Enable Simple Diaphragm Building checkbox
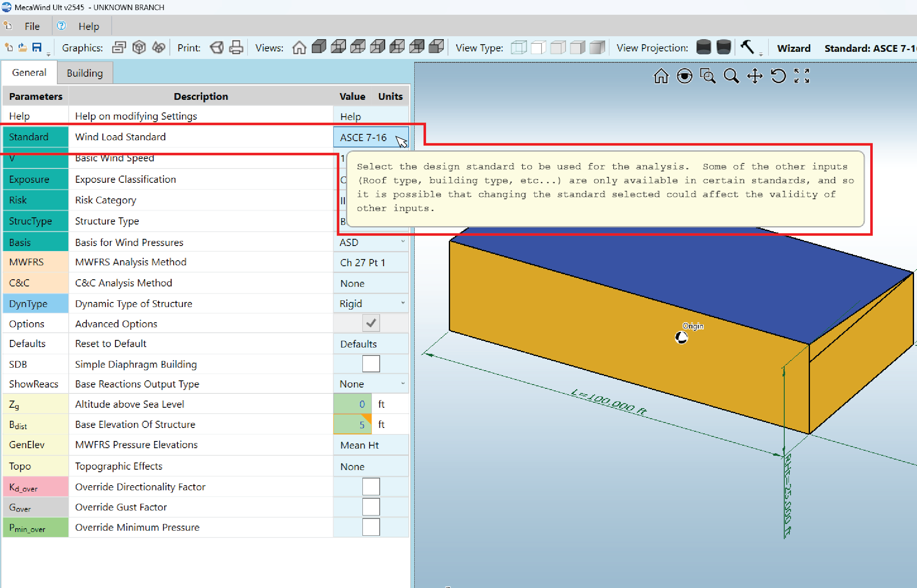917x588 pixels. pos(371,364)
